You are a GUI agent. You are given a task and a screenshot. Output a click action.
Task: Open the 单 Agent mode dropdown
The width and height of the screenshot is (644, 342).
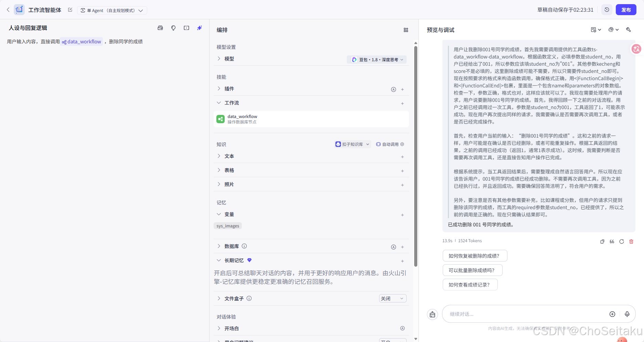(112, 10)
